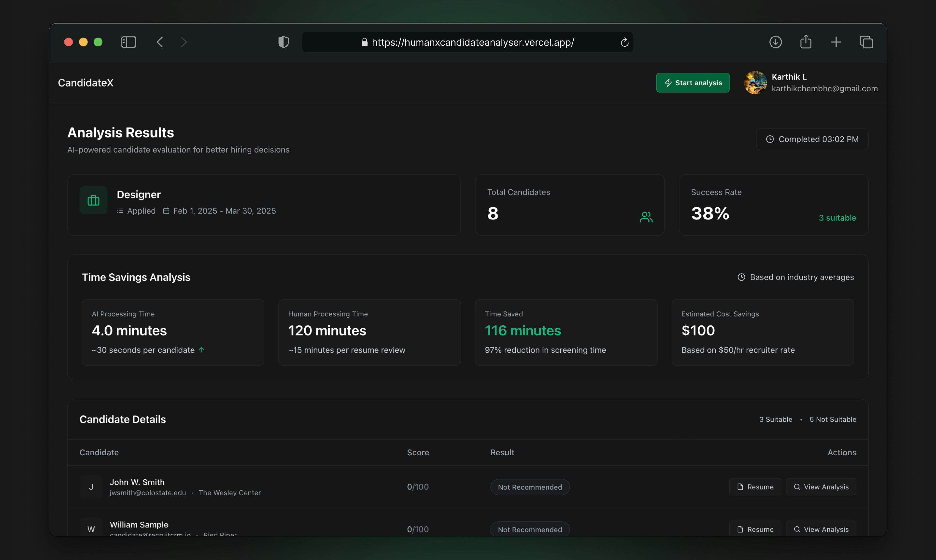
Task: View Analysis for William Sample
Action: point(821,529)
